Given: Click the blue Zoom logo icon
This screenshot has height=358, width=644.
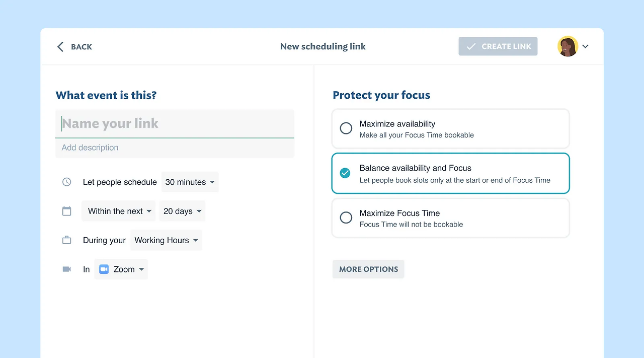Looking at the screenshot, I should 104,269.
